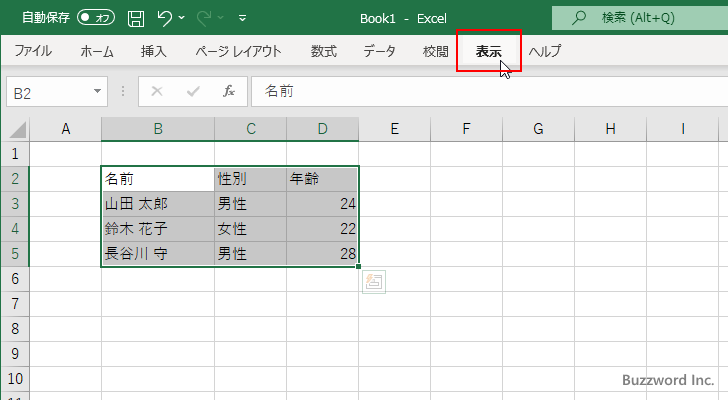Click cell containing 名前
The width and height of the screenshot is (728, 400).
coord(158,179)
